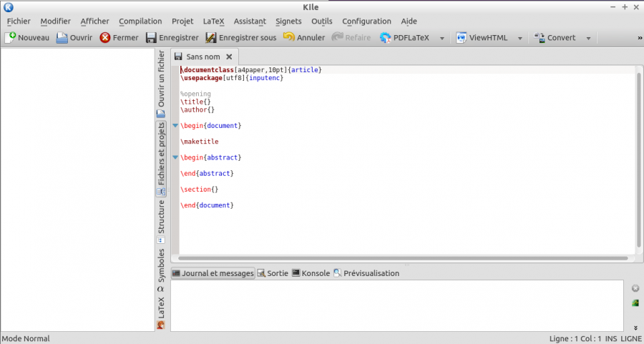Image resolution: width=644 pixels, height=344 pixels.
Task: Click INS insert mode indicator
Action: coord(611,339)
